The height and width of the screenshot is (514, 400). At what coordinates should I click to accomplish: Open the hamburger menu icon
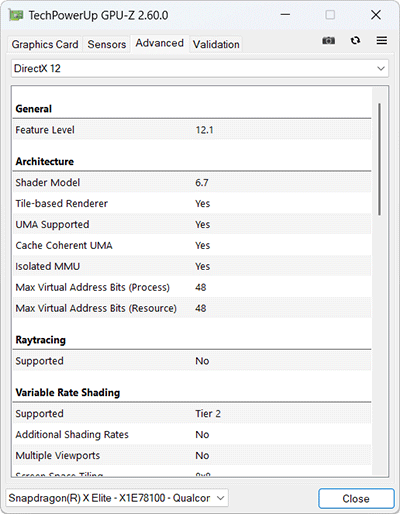click(x=382, y=40)
